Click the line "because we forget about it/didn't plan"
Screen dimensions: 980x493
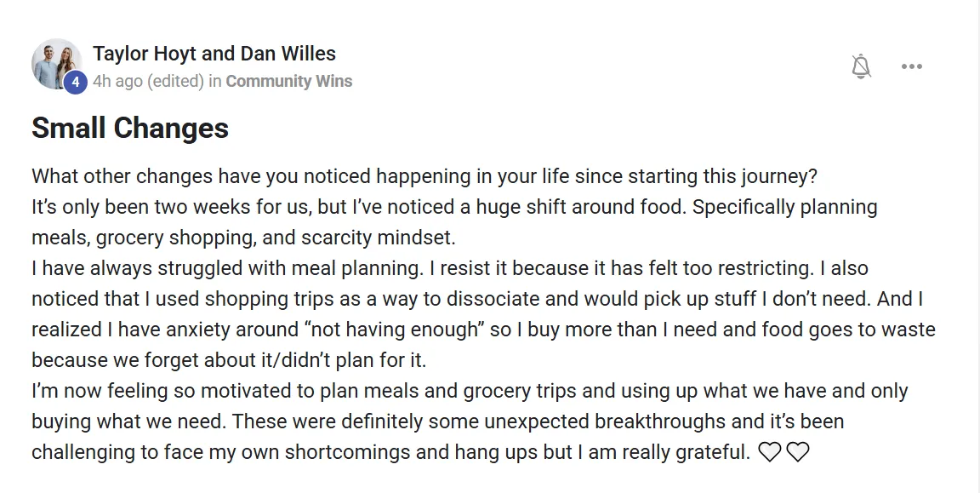tap(229, 360)
